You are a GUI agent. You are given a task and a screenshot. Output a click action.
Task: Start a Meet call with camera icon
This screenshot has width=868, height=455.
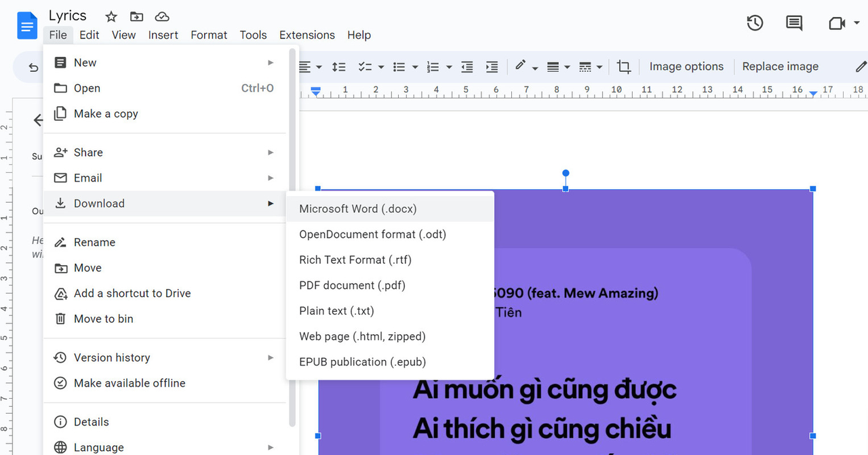point(837,24)
